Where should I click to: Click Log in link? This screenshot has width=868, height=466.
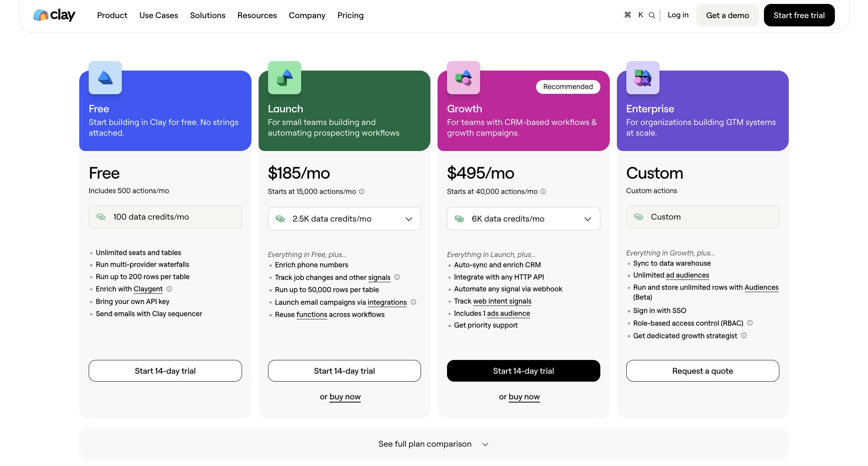(678, 15)
